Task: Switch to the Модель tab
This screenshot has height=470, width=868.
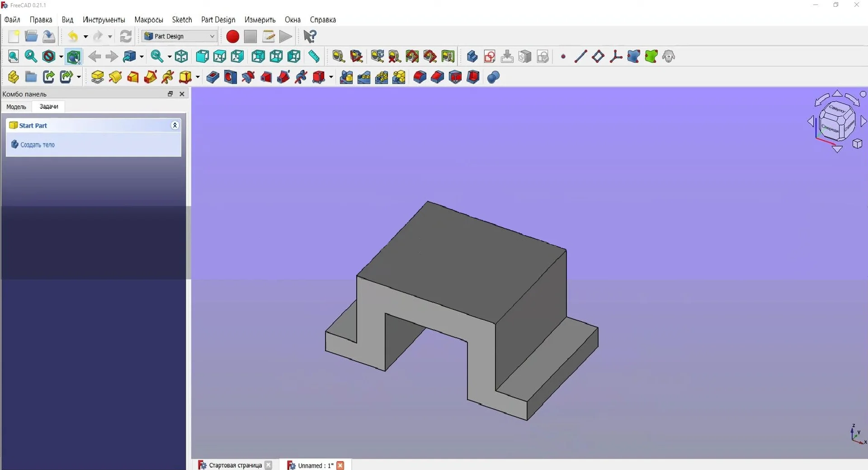Action: pos(16,107)
